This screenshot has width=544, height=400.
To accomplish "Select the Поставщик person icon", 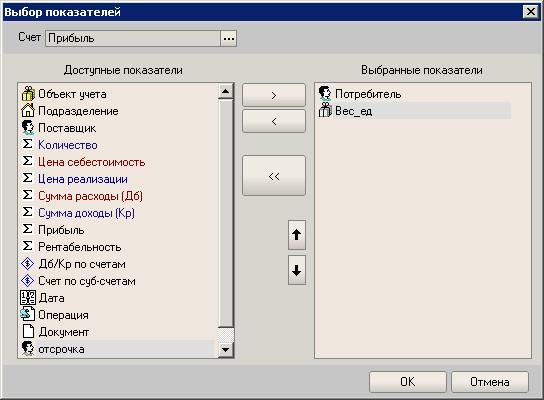I will [28, 128].
